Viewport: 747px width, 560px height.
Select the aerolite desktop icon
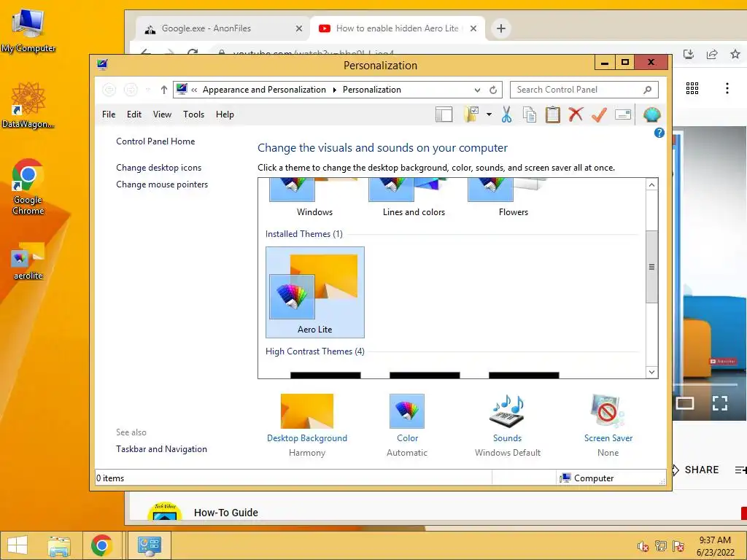28,262
